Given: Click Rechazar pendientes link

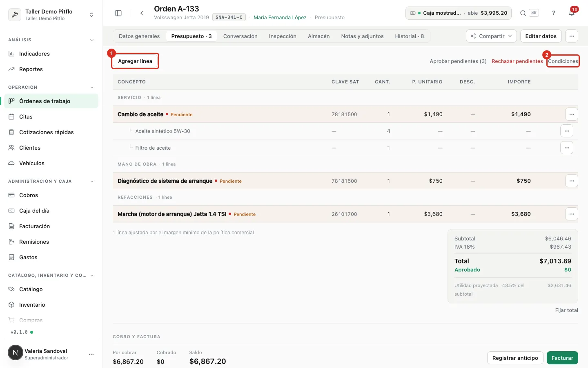Looking at the screenshot, I should click(x=517, y=61).
